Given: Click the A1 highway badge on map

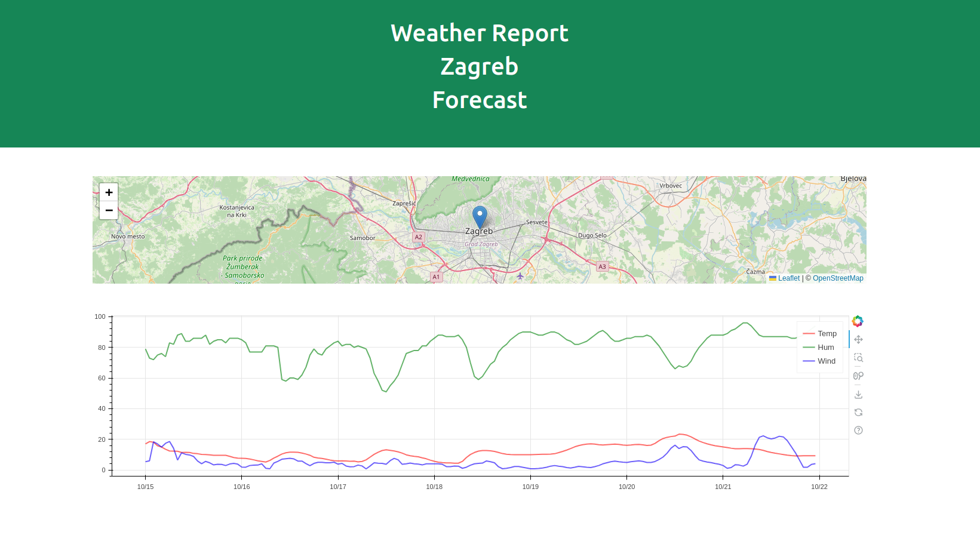Looking at the screenshot, I should pyautogui.click(x=437, y=277).
